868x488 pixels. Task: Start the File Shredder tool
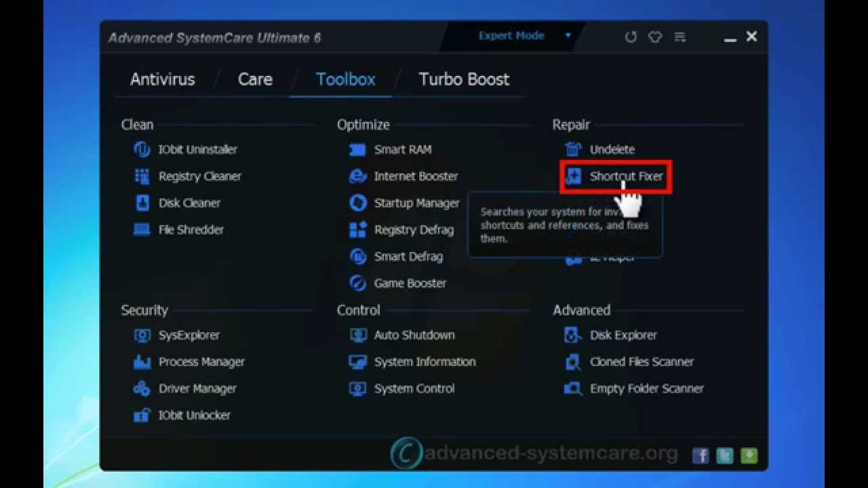tap(178, 230)
